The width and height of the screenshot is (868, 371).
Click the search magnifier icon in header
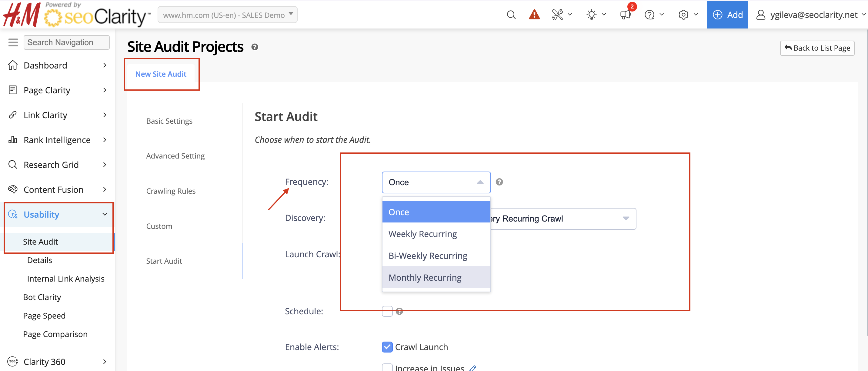(x=511, y=15)
